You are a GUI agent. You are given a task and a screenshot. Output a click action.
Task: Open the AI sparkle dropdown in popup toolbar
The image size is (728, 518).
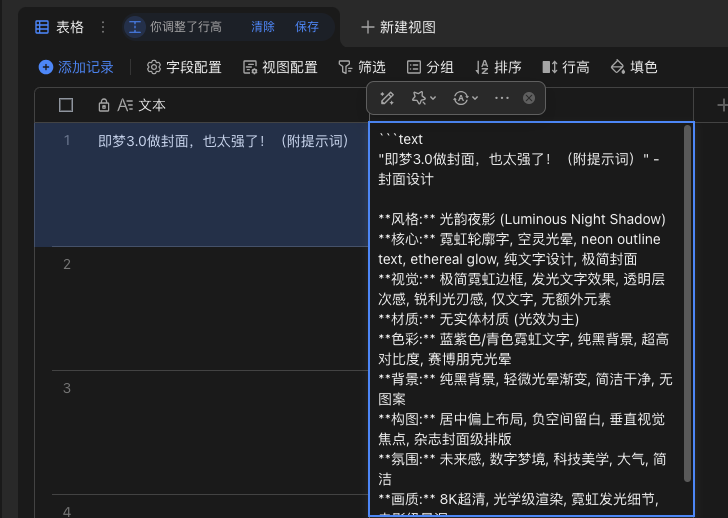pos(423,98)
